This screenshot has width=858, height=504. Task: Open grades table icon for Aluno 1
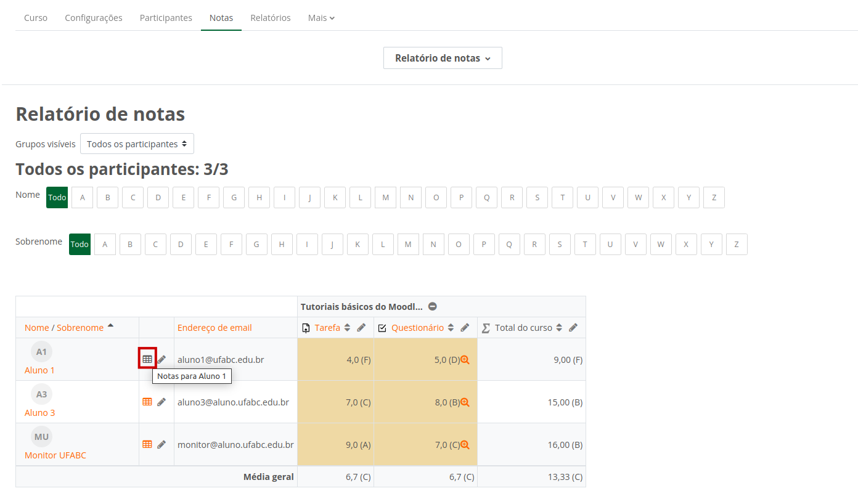[x=147, y=359]
